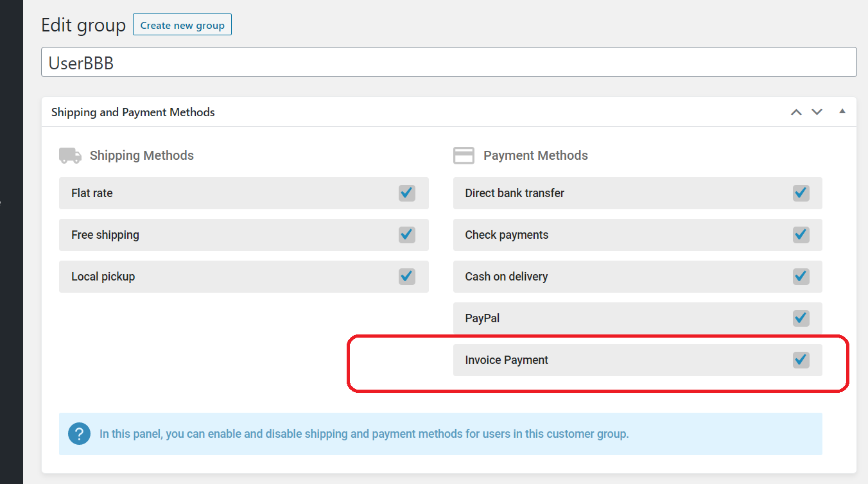Click the Flat rate label
The image size is (868, 484).
click(x=92, y=193)
